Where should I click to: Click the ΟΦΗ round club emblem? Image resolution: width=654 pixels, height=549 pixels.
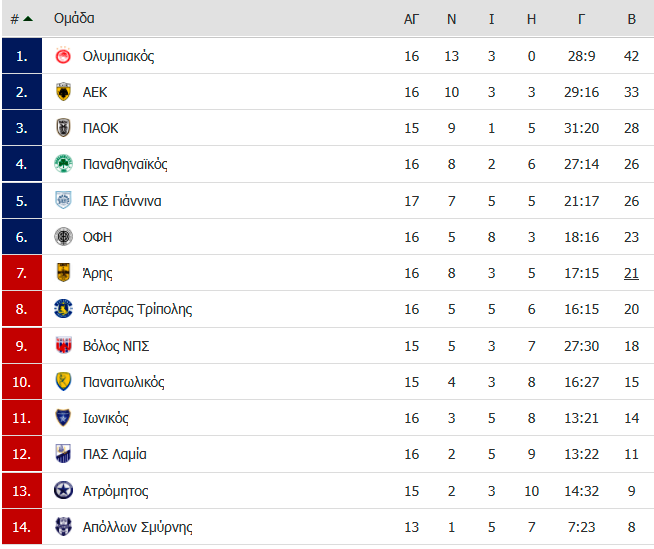click(63, 237)
